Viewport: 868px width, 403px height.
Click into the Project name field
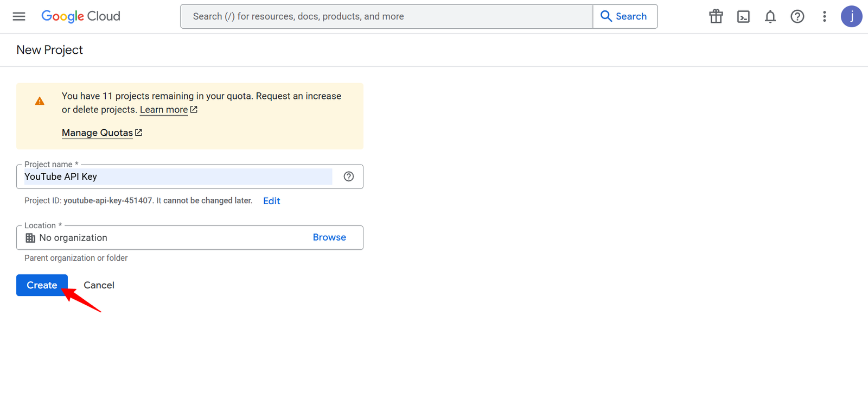[x=178, y=177]
